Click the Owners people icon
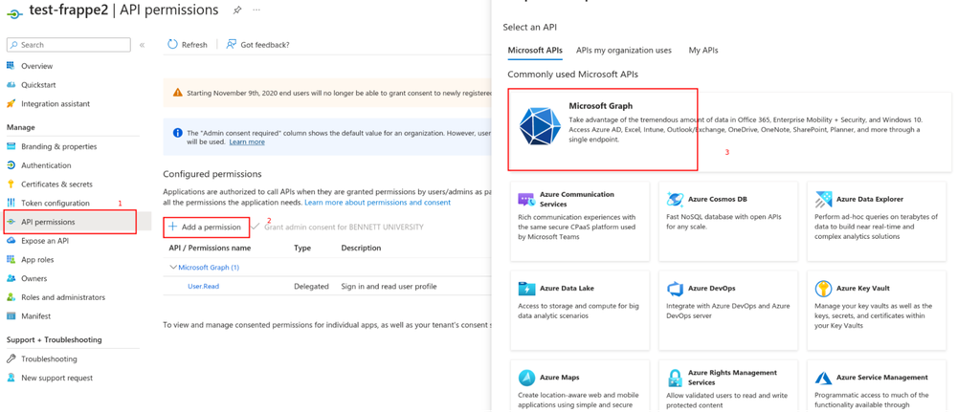Image resolution: width=980 pixels, height=412 pixels. (11, 278)
